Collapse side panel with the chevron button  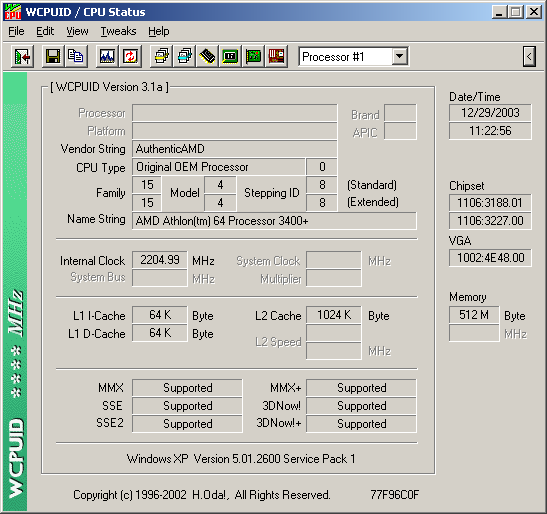pyautogui.click(x=529, y=56)
